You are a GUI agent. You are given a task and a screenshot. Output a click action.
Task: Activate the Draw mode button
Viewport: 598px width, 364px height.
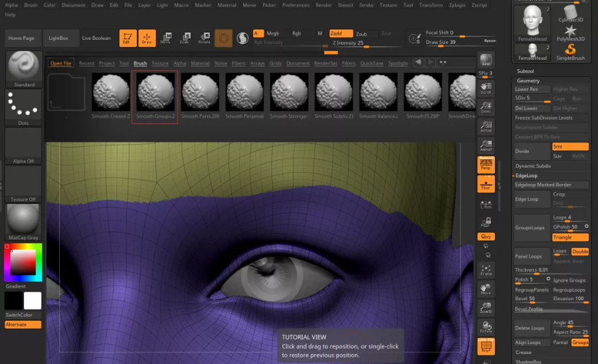point(147,38)
